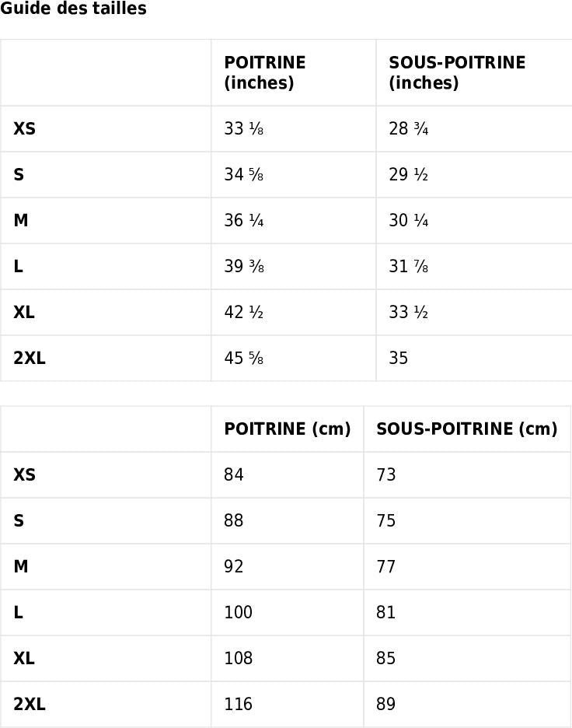Viewport: 572px width, 728px height.
Task: Click the 2XL label in cm table
Action: 30,704
